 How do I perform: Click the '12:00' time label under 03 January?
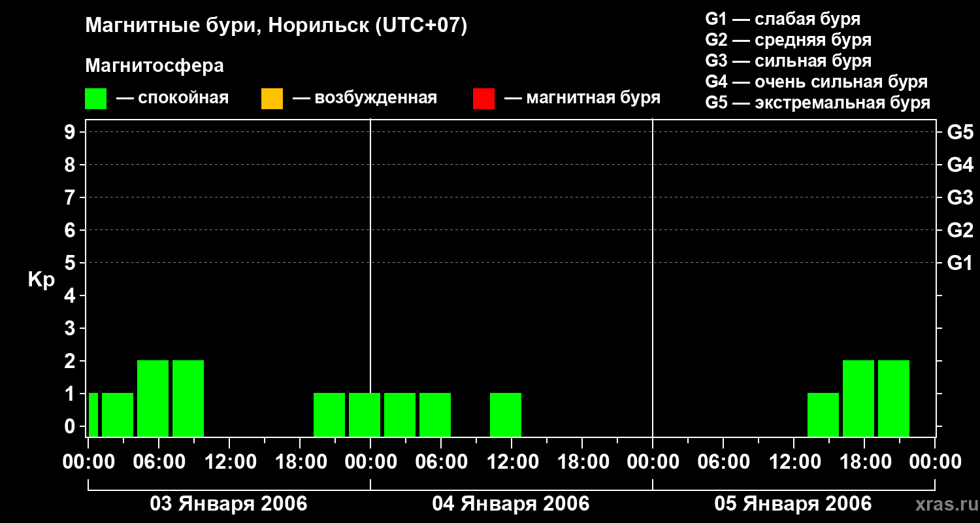[229, 462]
